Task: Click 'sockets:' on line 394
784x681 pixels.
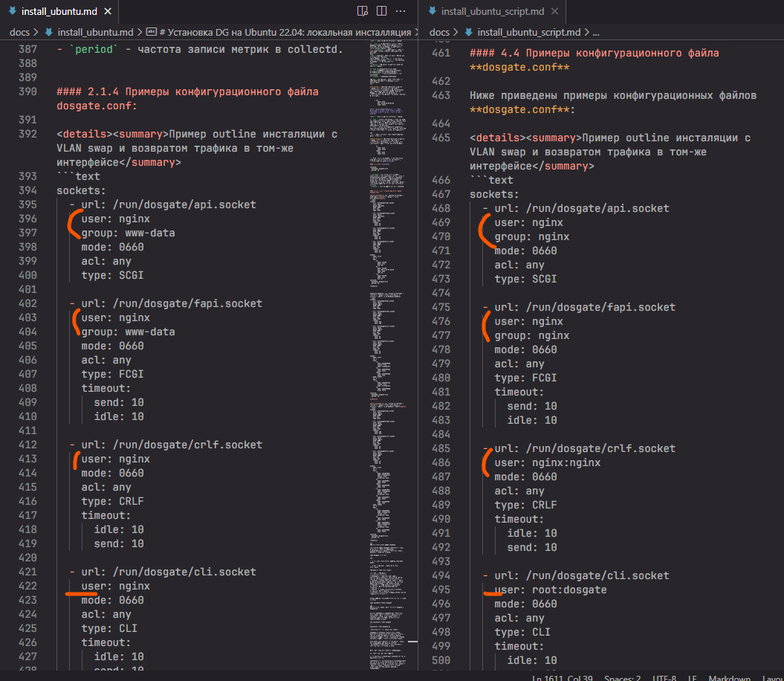Action: [81, 190]
